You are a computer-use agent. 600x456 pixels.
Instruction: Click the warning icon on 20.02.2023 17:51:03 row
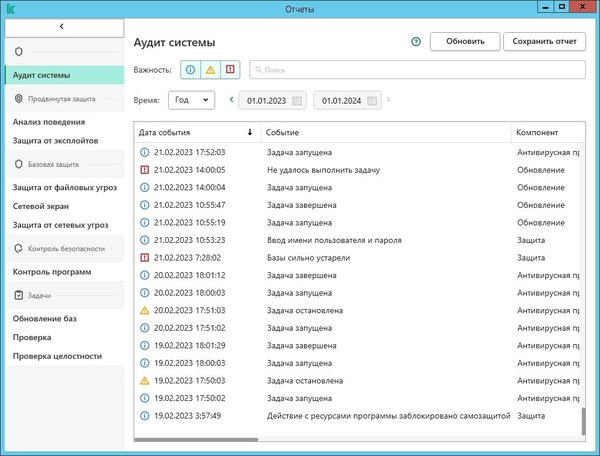click(x=145, y=310)
